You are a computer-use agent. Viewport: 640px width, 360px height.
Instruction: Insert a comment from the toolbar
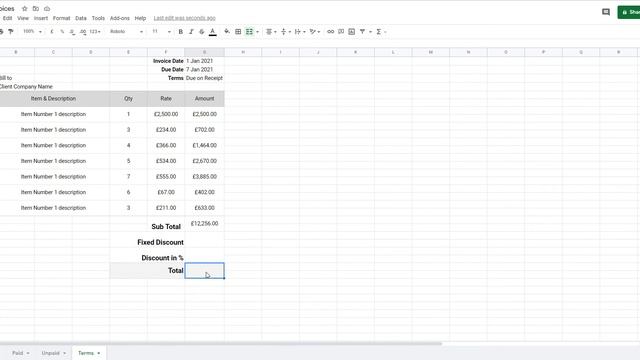click(341, 31)
